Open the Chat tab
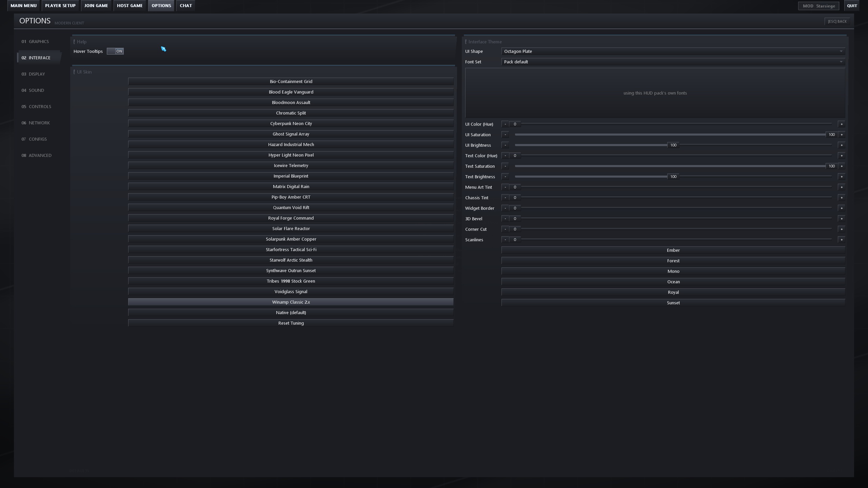 coord(185,5)
